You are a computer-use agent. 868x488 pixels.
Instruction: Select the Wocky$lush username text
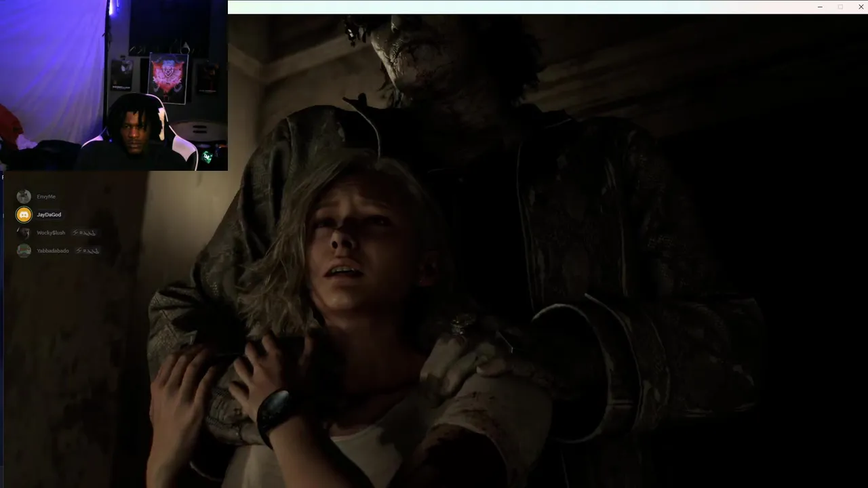coord(51,232)
